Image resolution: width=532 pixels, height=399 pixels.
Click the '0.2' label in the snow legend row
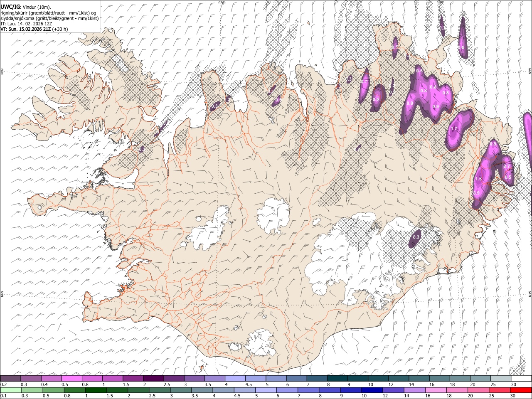pyautogui.click(x=4, y=384)
